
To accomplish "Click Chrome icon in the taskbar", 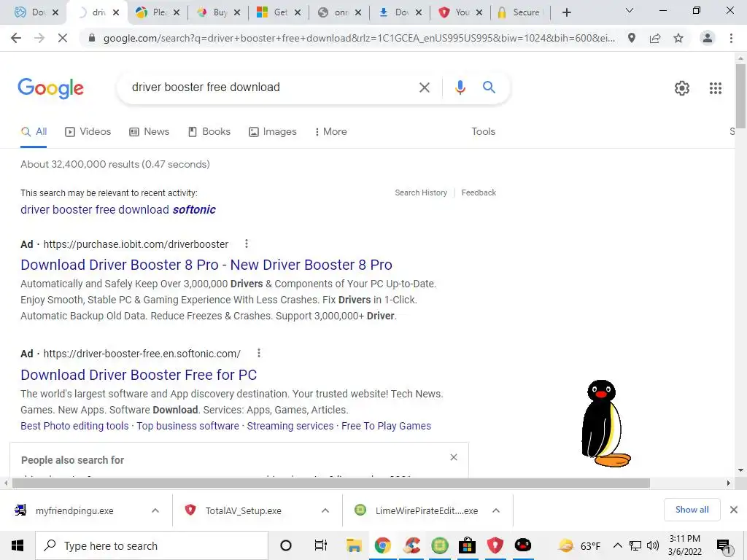I will tap(382, 545).
